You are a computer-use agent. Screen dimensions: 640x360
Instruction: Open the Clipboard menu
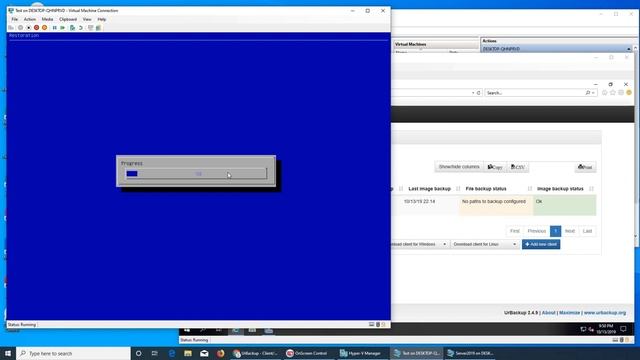coord(68,19)
